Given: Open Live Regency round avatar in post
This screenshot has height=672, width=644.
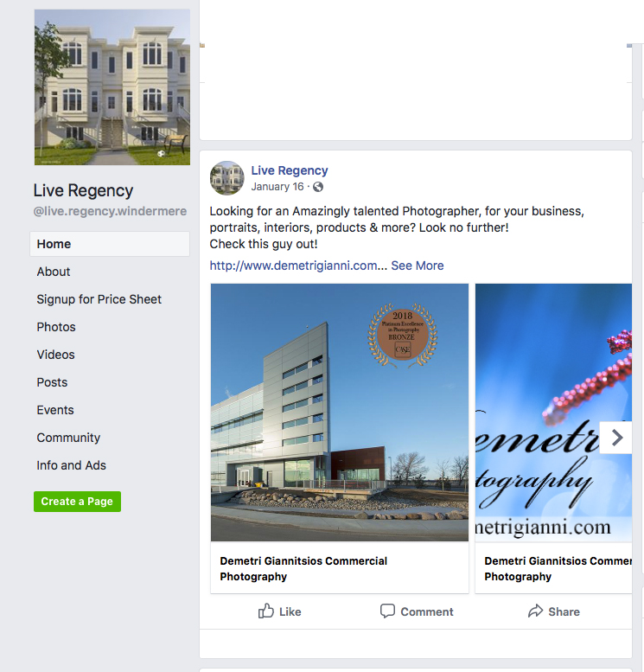Looking at the screenshot, I should point(227,178).
